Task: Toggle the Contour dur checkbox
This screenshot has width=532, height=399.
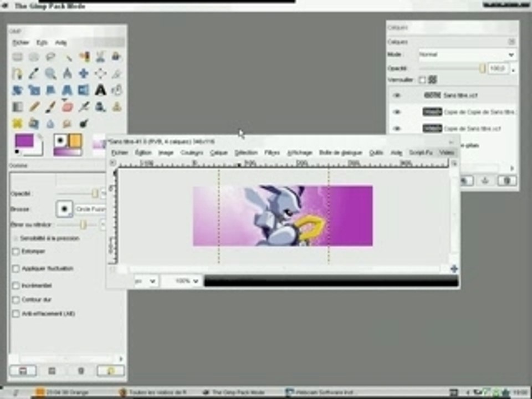Action: [x=16, y=300]
